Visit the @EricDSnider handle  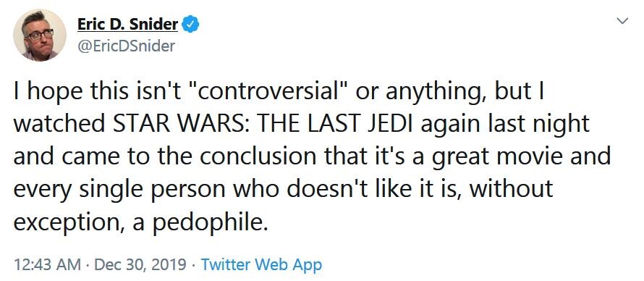tap(126, 46)
